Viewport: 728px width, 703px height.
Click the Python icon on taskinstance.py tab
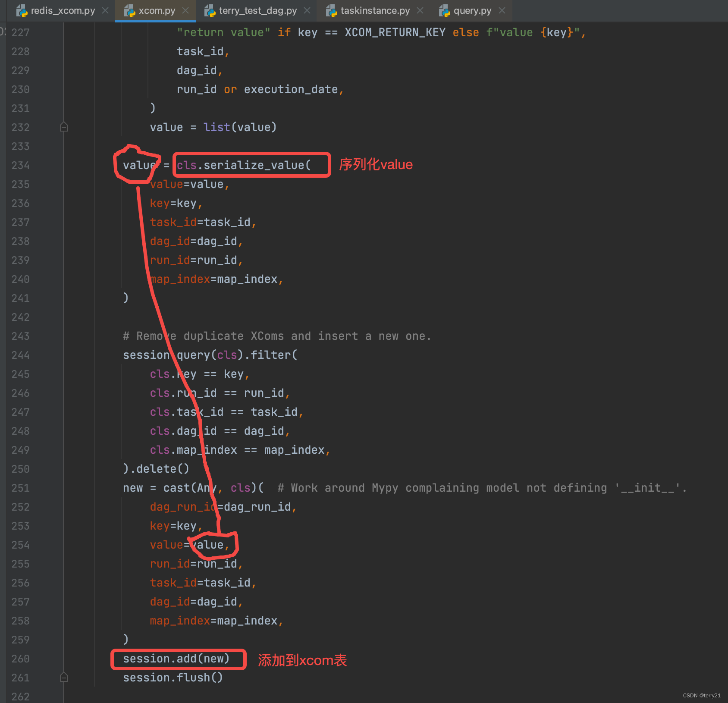[x=332, y=10]
